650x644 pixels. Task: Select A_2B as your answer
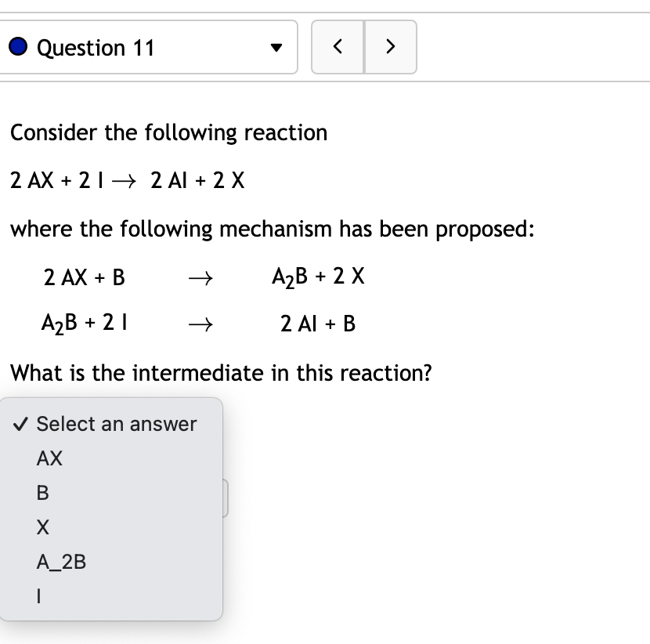tap(61, 561)
